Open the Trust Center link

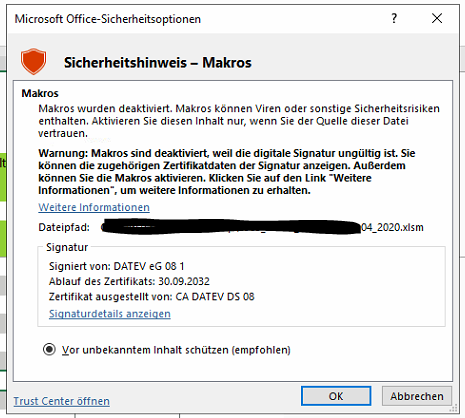click(61, 401)
